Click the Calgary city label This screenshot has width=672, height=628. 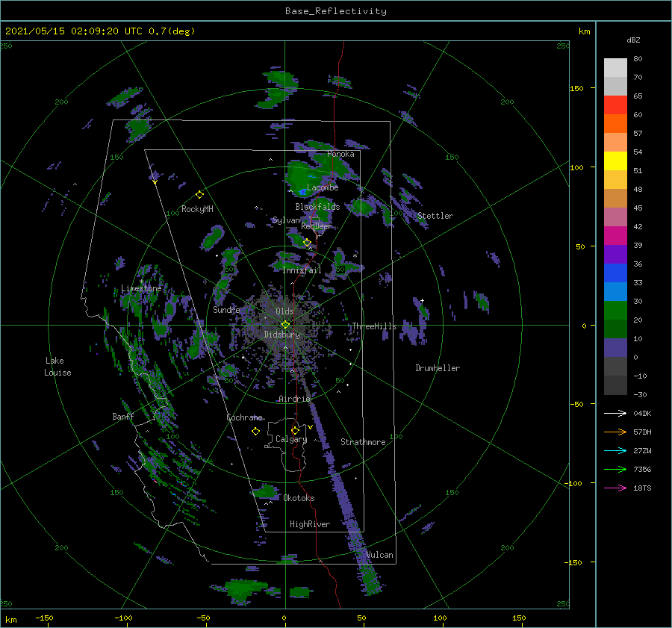click(291, 439)
